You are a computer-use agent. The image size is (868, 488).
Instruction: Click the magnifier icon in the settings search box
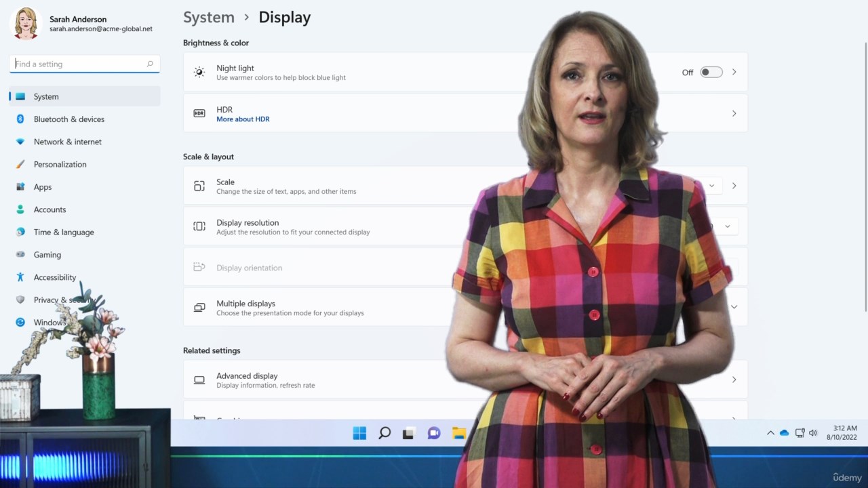tap(150, 64)
